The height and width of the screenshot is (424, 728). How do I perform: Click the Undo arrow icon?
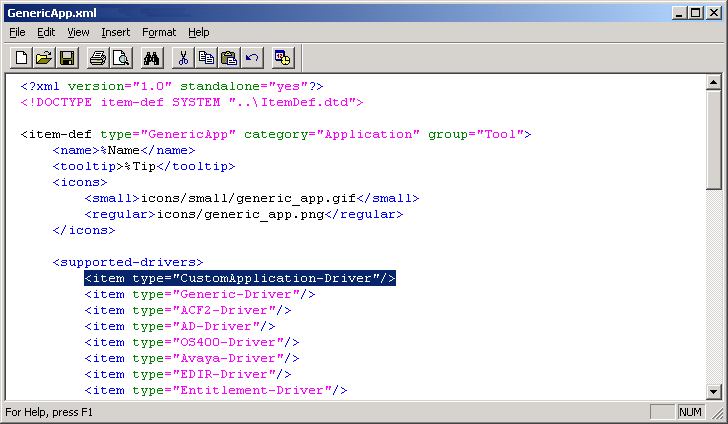(252, 58)
